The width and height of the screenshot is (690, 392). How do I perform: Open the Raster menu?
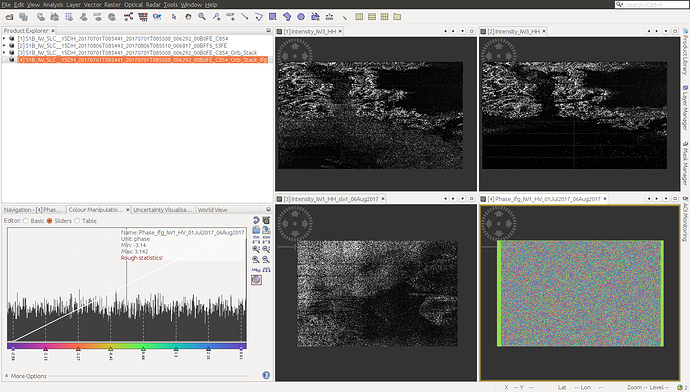pyautogui.click(x=112, y=4)
